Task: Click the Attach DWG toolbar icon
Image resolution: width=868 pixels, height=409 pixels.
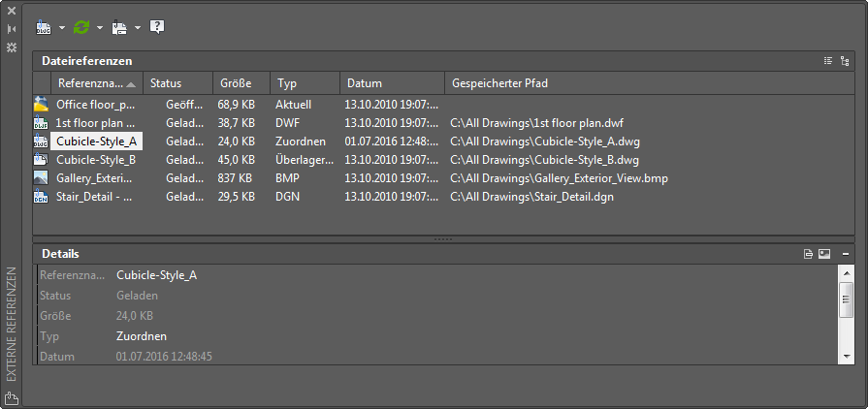Action: pyautogui.click(x=44, y=27)
